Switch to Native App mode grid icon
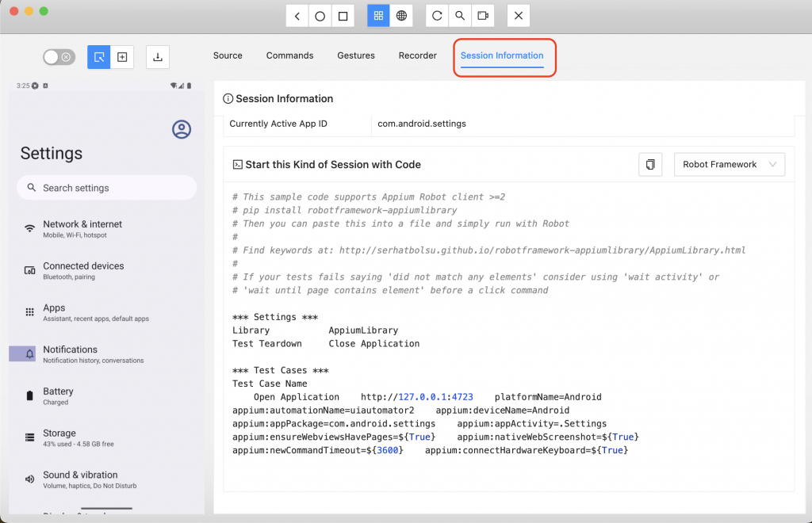 pos(378,16)
